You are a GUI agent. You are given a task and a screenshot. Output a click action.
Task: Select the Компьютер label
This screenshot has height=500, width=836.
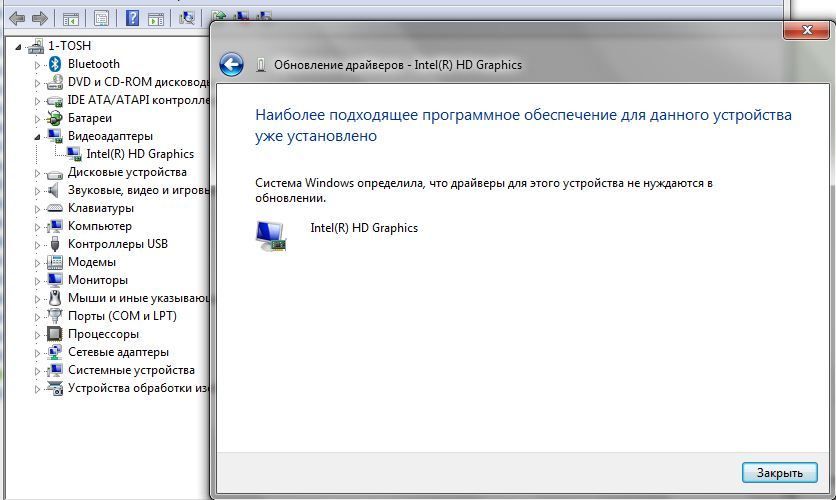[100, 226]
